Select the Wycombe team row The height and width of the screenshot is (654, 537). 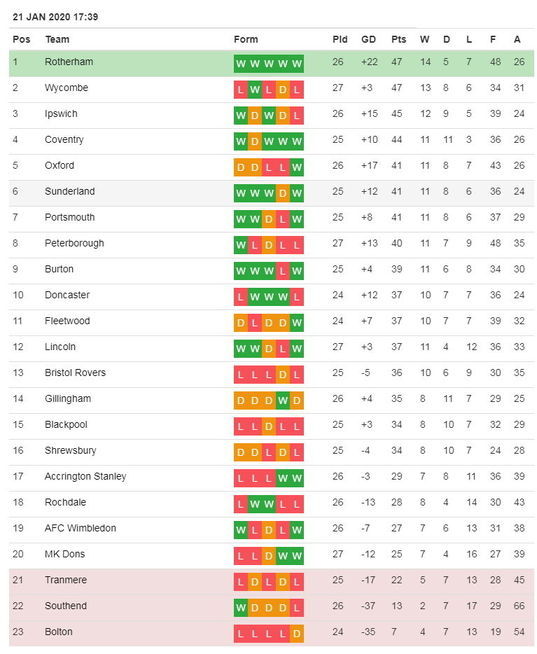pyautogui.click(x=271, y=89)
